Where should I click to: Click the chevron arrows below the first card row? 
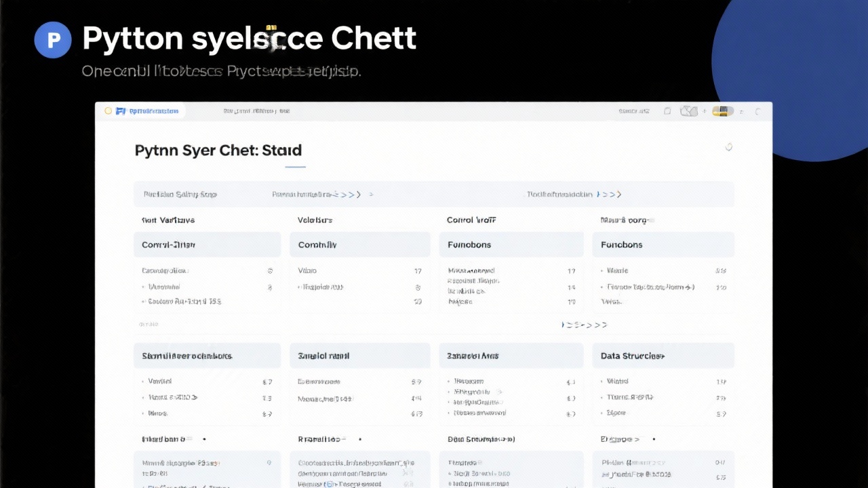pyautogui.click(x=585, y=325)
